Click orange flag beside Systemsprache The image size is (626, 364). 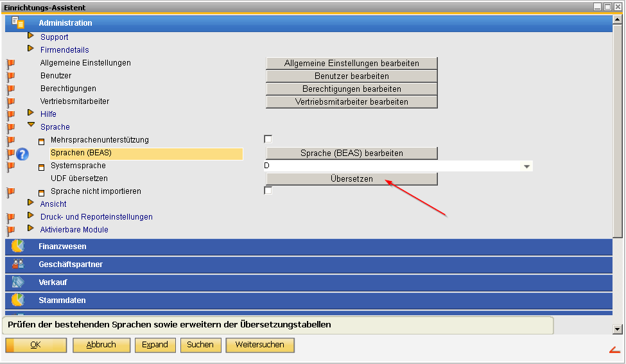(11, 166)
